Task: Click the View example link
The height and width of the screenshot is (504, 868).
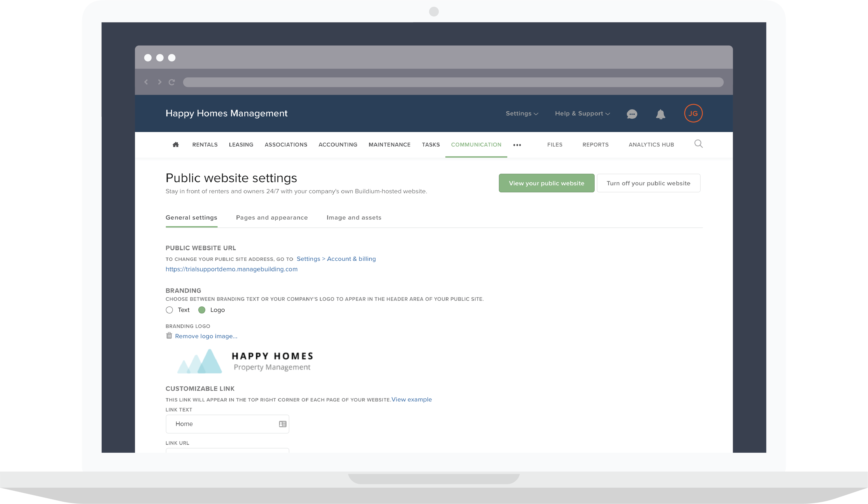Action: tap(412, 399)
